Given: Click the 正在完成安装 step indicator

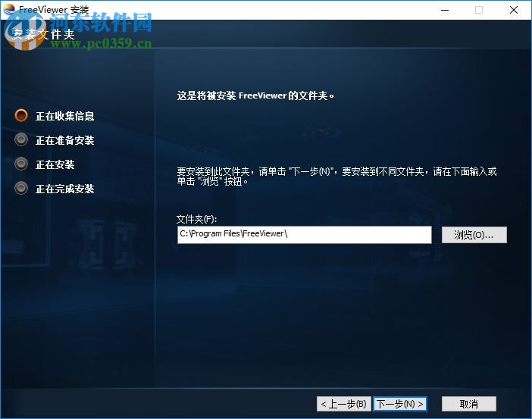Looking at the screenshot, I should tap(21, 189).
